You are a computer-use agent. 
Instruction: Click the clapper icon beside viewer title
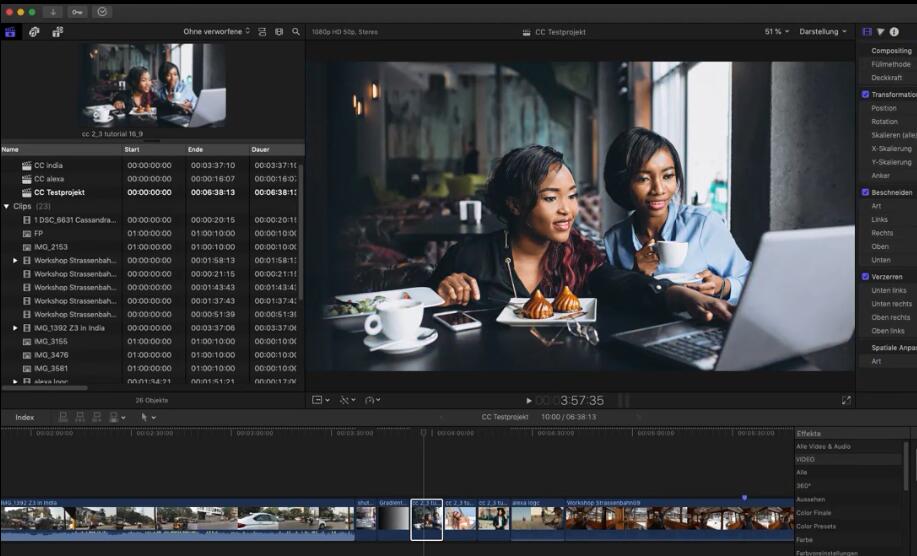[x=527, y=32]
